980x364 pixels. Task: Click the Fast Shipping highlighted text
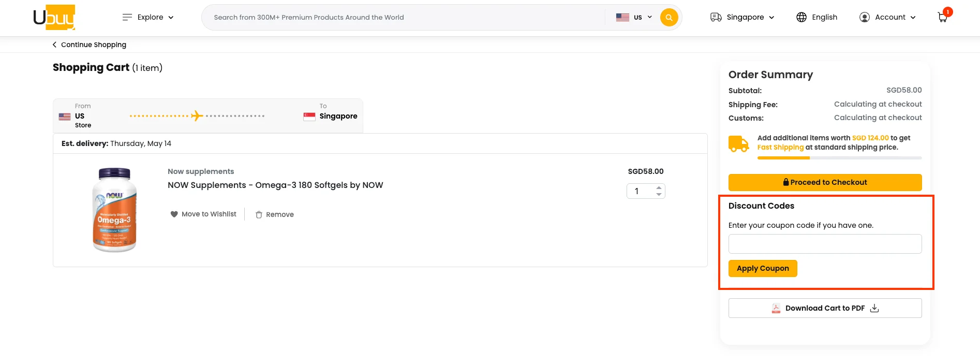pos(780,147)
